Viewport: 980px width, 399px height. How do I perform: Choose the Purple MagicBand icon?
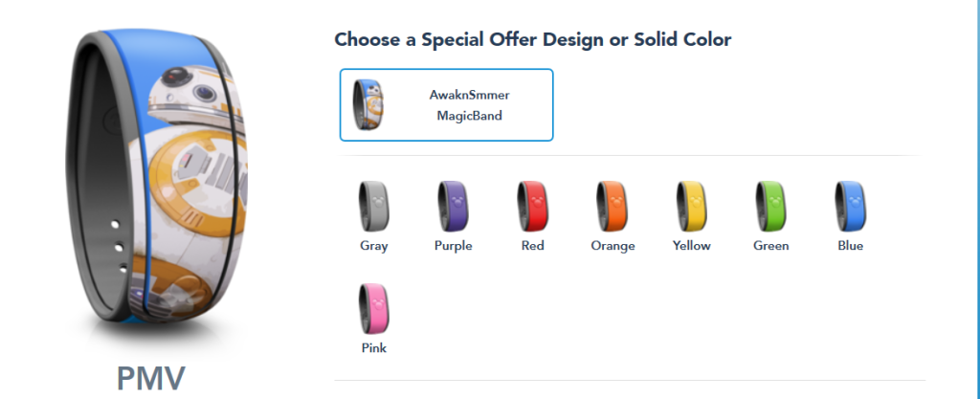coord(453,207)
